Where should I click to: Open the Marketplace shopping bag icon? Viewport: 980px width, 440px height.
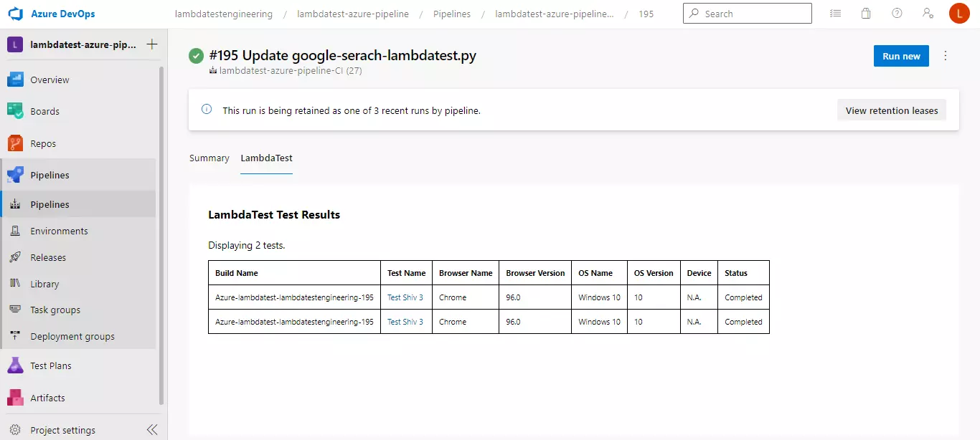tap(865, 13)
